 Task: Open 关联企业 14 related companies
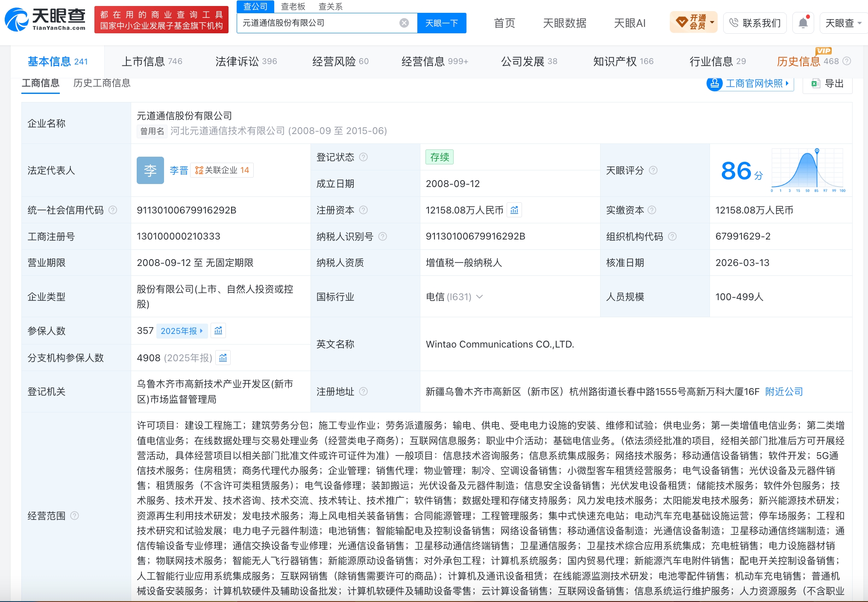point(222,170)
